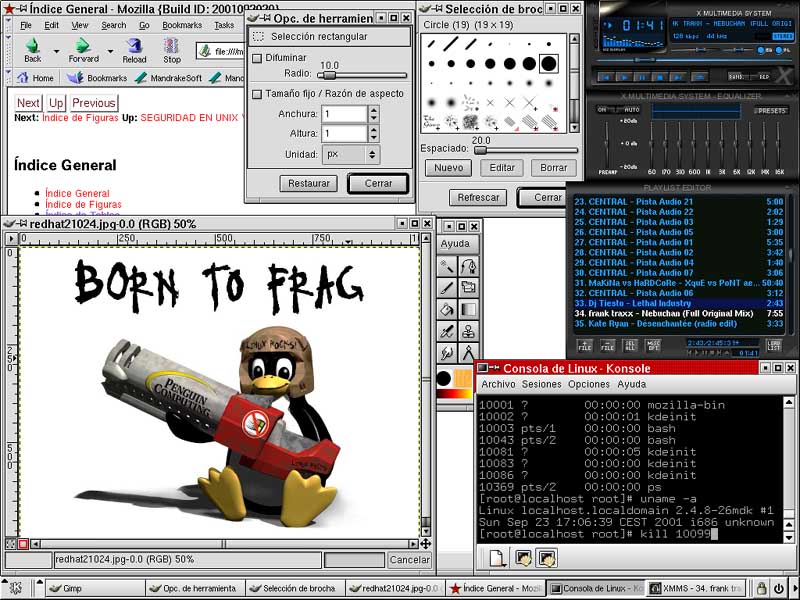800x600 pixels.
Task: Click select all button in XMMS playlist
Action: [x=630, y=346]
